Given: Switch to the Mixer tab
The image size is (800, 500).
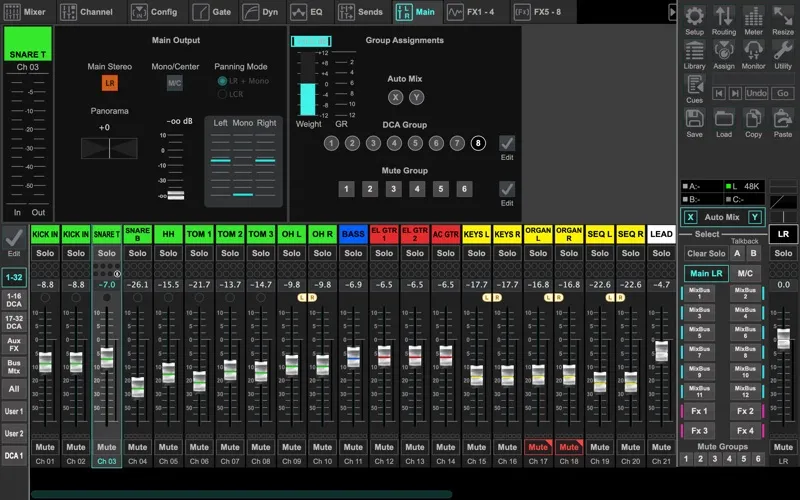Looking at the screenshot, I should (24, 12).
